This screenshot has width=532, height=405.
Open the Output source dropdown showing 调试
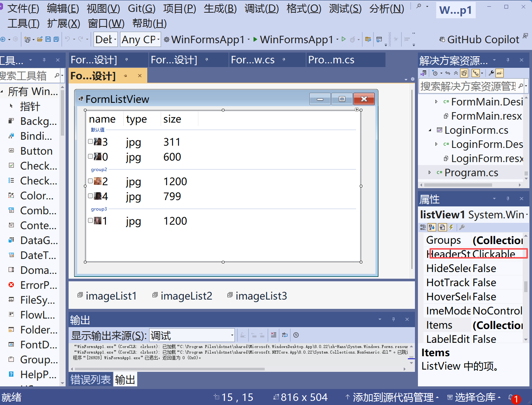point(192,335)
